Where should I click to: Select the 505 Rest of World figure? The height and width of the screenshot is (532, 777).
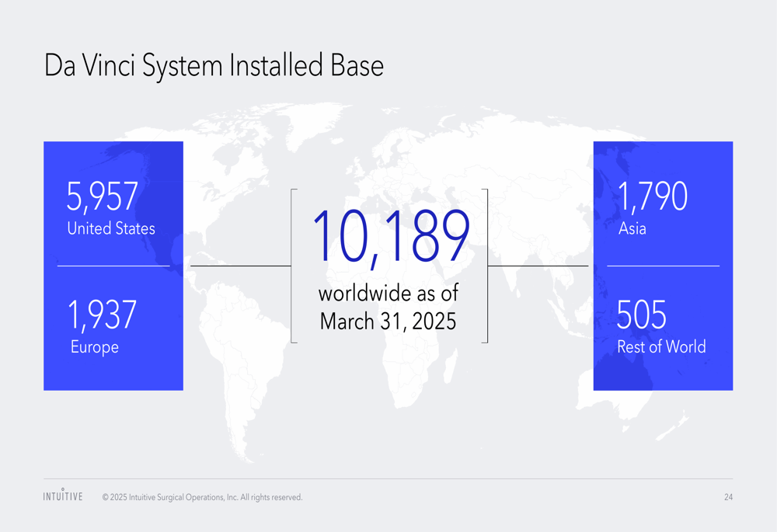click(x=642, y=315)
